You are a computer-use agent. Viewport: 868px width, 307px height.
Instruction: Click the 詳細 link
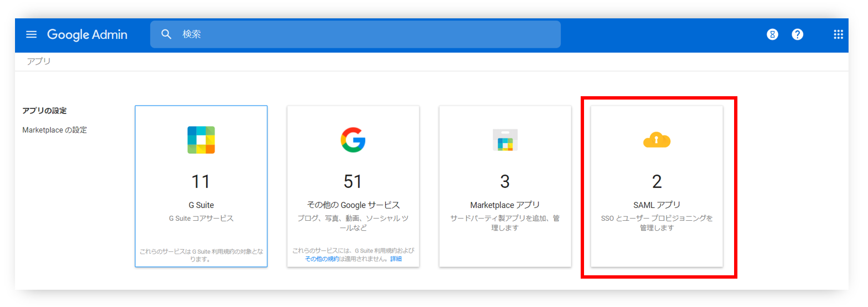396,259
